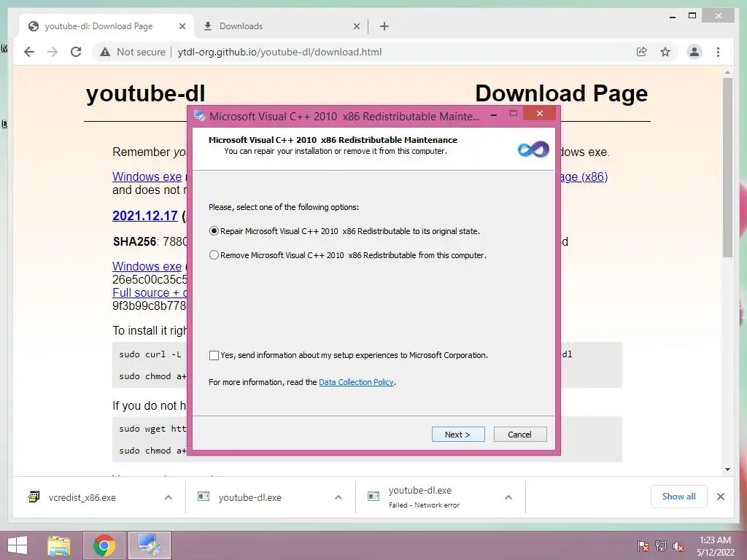Click Chrome's forward navigation arrow

tap(53, 52)
